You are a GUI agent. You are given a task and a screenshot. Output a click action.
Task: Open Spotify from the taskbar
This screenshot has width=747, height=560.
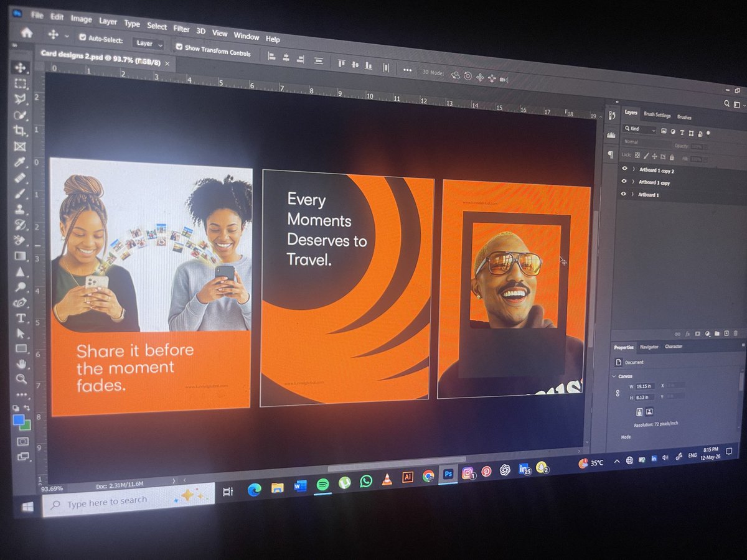tap(322, 484)
